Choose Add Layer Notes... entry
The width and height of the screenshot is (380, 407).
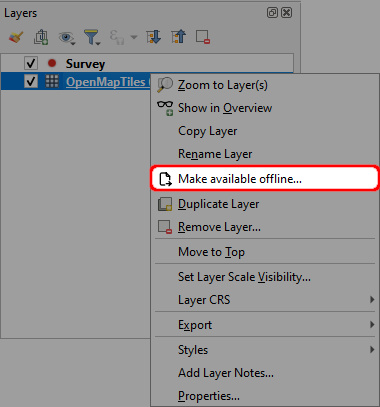click(x=265, y=373)
